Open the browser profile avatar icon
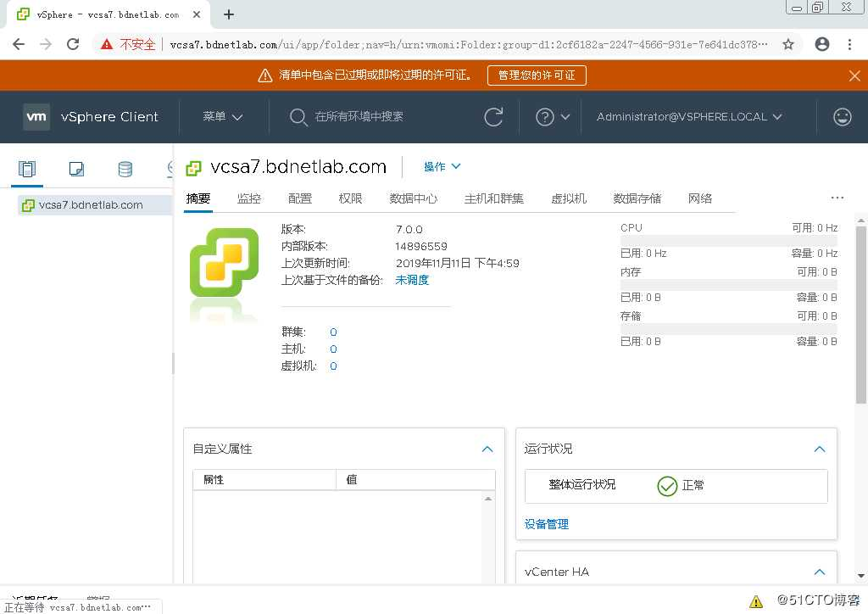The image size is (868, 614). tap(822, 44)
